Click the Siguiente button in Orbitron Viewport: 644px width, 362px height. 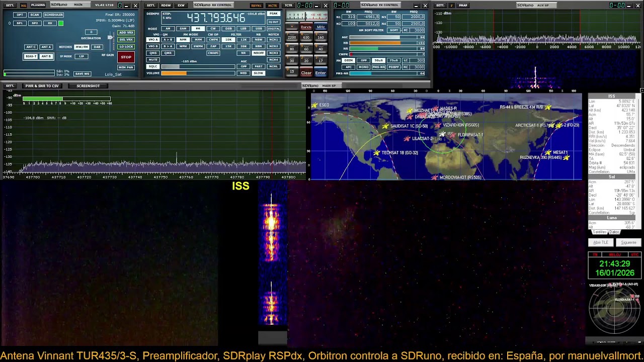[628, 242]
